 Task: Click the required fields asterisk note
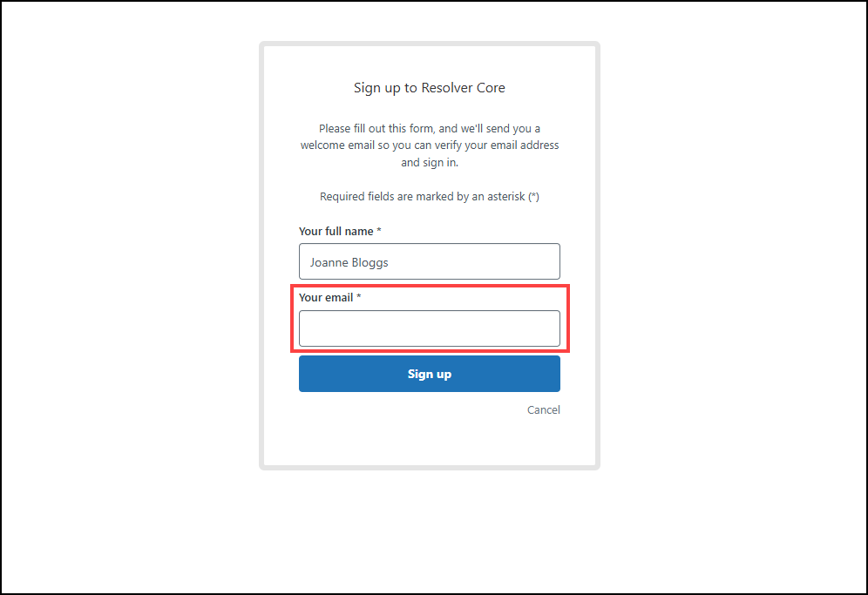[x=429, y=196]
